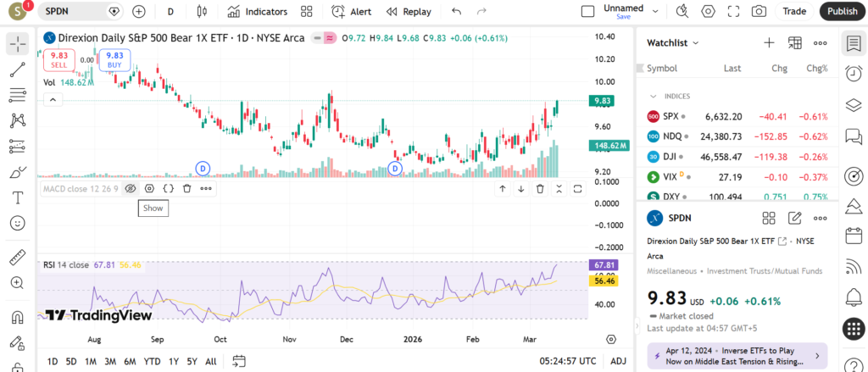This screenshot has height=372, width=868.
Task: Select the 1Y time range
Action: 173,361
